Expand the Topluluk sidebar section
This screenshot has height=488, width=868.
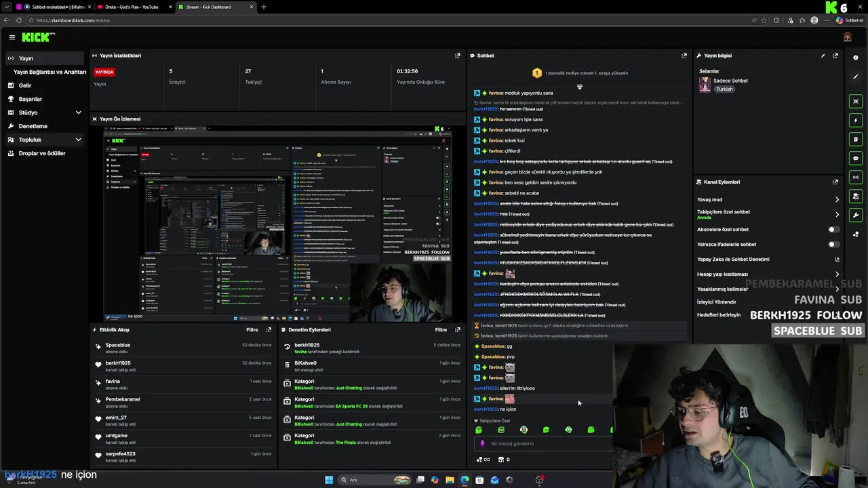click(79, 140)
